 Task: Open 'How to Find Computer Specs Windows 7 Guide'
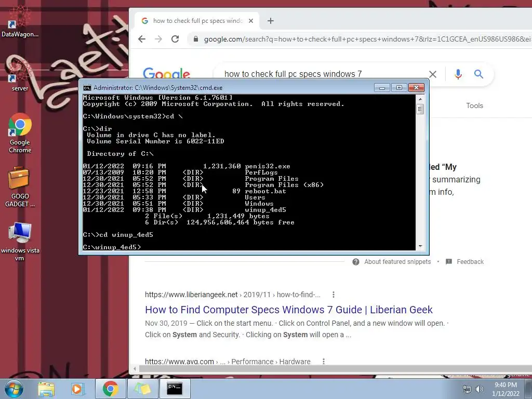pyautogui.click(x=289, y=310)
